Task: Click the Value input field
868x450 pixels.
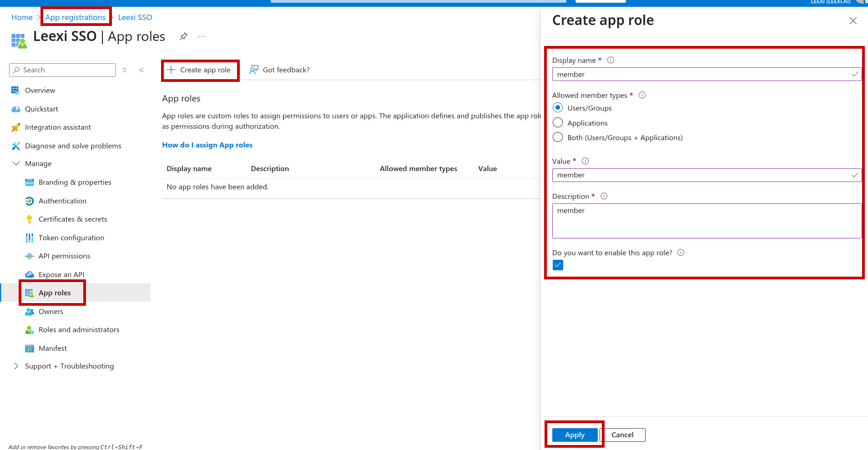Action: coord(707,175)
